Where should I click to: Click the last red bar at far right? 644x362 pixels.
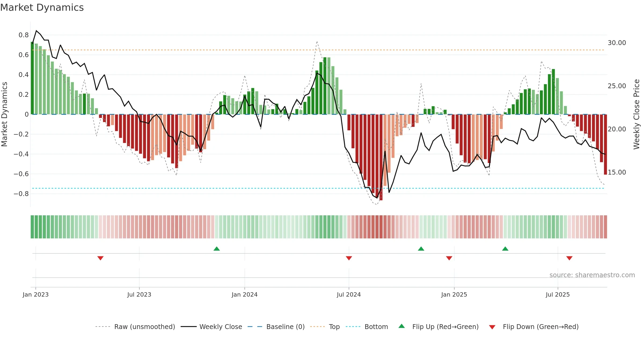pyautogui.click(x=605, y=145)
